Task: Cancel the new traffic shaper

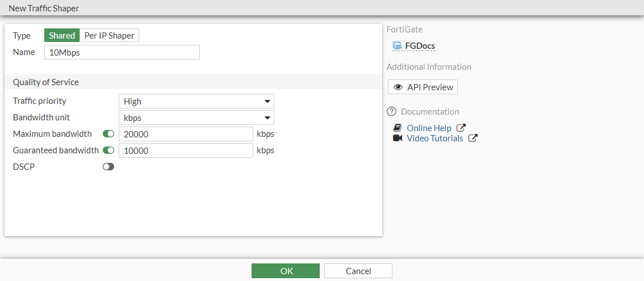Action: tap(358, 271)
